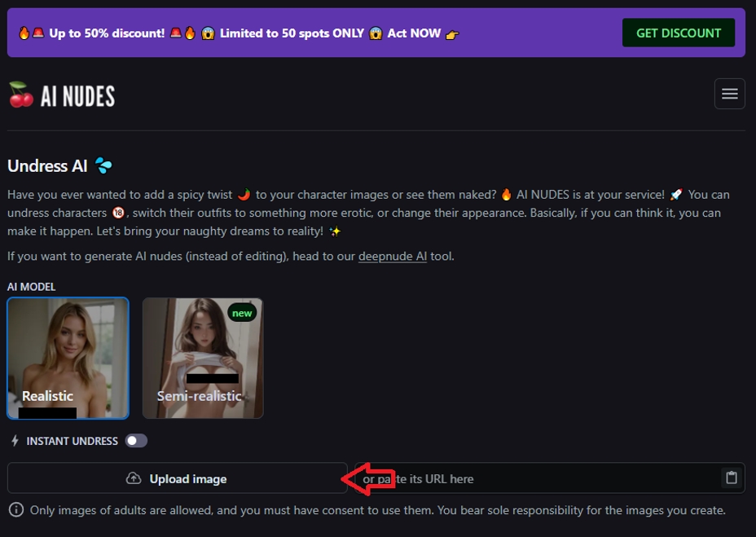Click the 'AI MODEL' section label

tap(31, 287)
